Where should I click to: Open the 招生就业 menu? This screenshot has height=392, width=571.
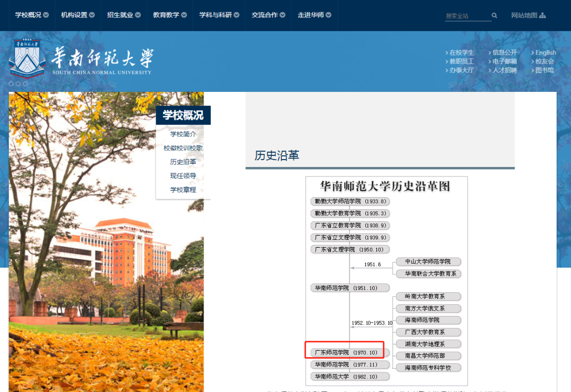click(120, 15)
